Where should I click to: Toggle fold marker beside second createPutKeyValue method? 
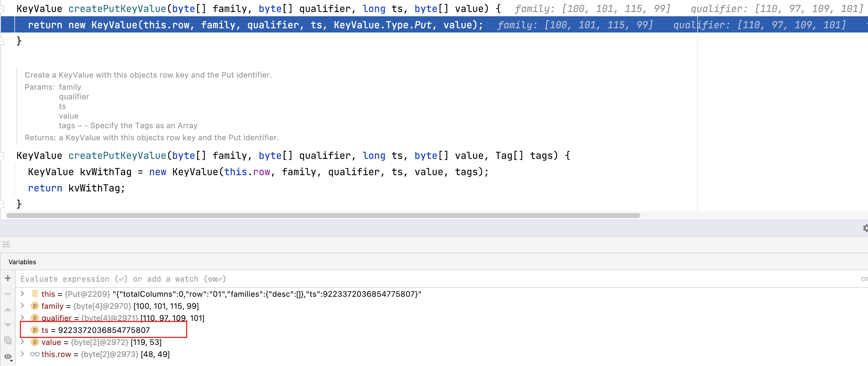tap(2, 156)
